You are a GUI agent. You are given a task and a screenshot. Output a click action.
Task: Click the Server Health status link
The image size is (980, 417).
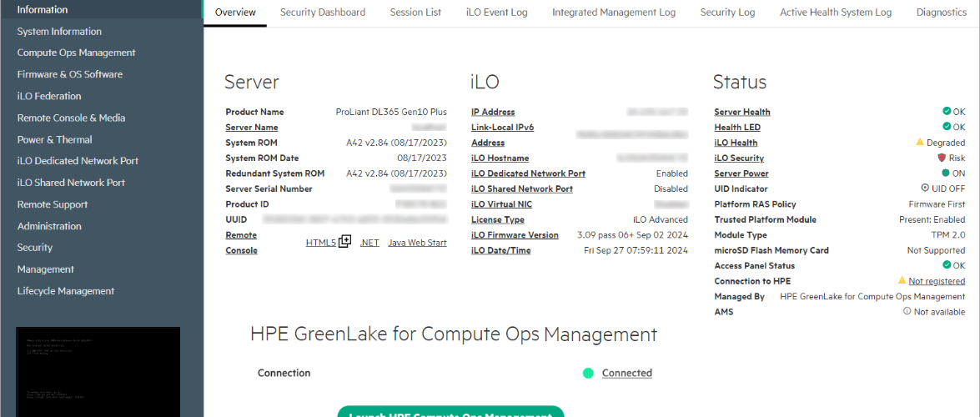click(742, 112)
